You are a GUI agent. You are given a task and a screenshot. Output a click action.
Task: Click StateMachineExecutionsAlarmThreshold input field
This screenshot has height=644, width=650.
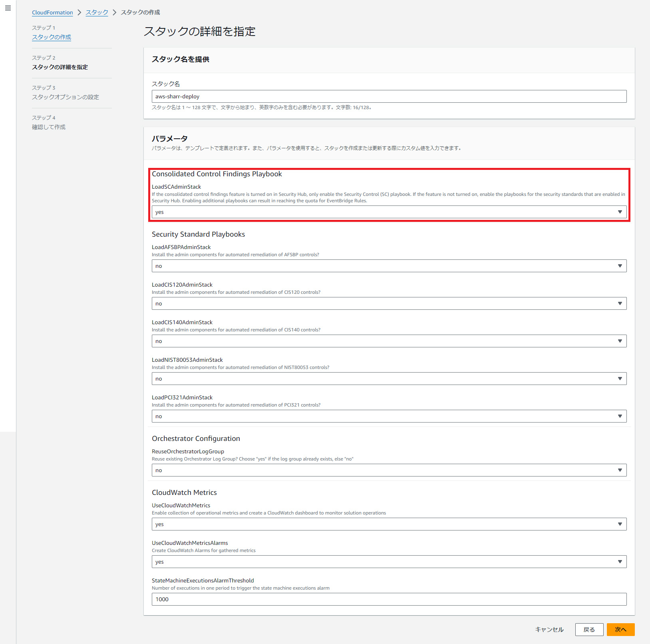click(x=389, y=599)
